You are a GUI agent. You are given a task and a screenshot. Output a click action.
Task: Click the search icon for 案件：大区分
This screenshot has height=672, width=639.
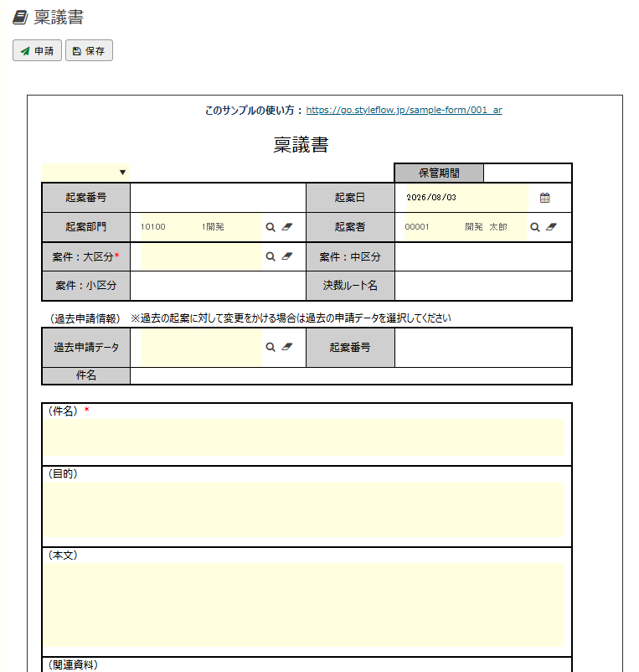coord(271,256)
